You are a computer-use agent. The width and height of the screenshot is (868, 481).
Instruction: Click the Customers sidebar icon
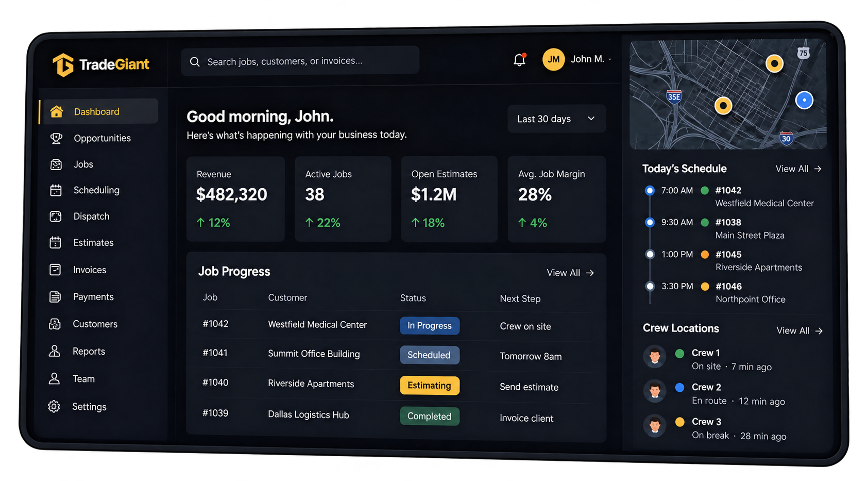click(x=55, y=324)
